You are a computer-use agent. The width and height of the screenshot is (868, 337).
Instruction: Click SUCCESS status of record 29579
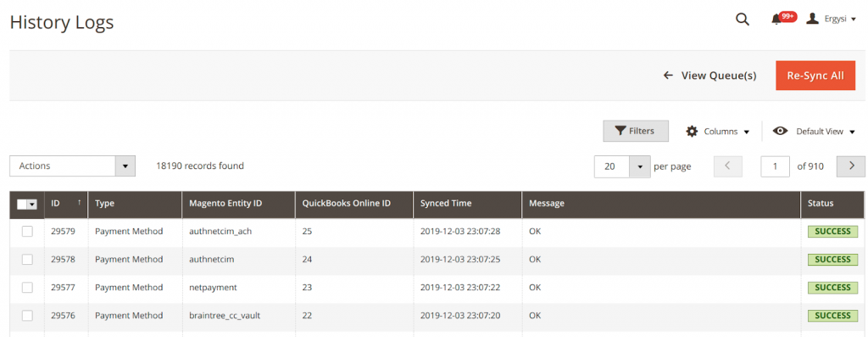(x=832, y=232)
